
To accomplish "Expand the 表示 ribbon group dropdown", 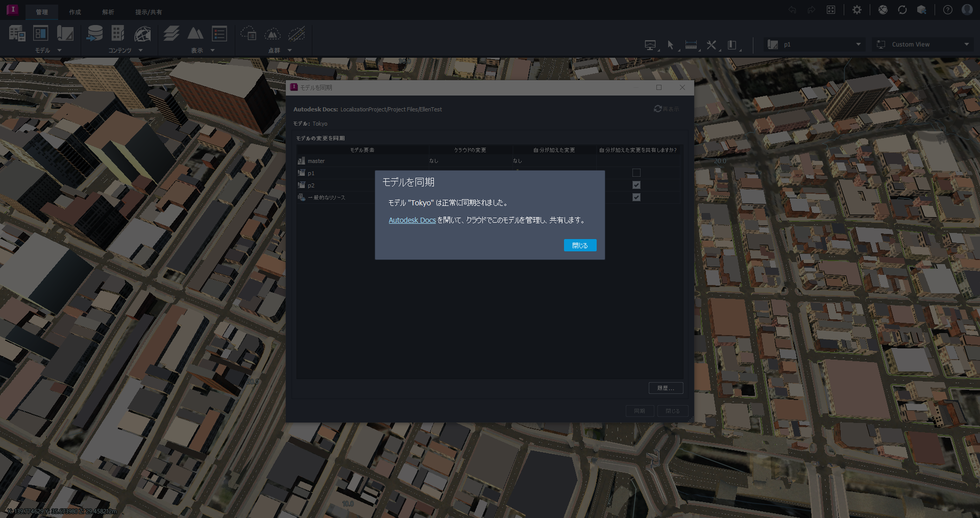I will [x=212, y=51].
